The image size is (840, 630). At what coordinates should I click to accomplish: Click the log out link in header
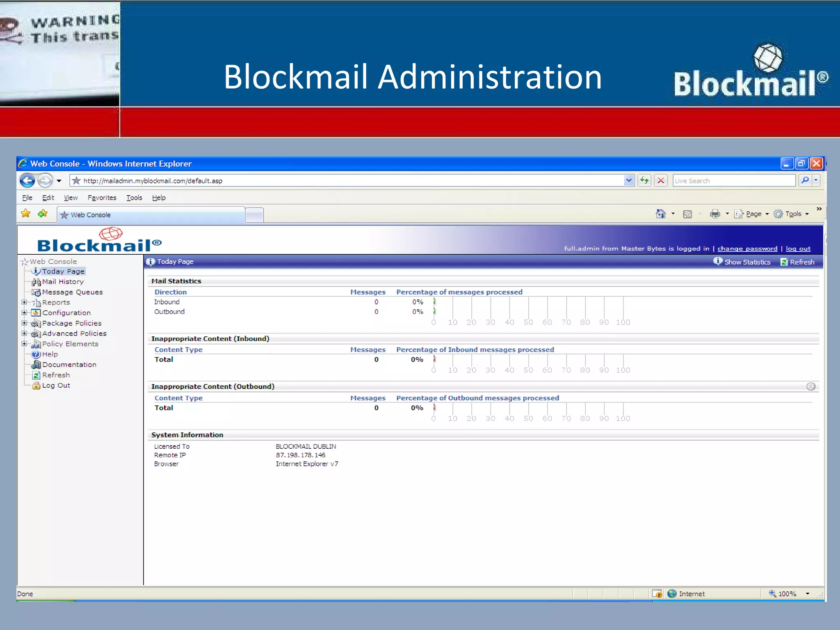[x=798, y=249]
